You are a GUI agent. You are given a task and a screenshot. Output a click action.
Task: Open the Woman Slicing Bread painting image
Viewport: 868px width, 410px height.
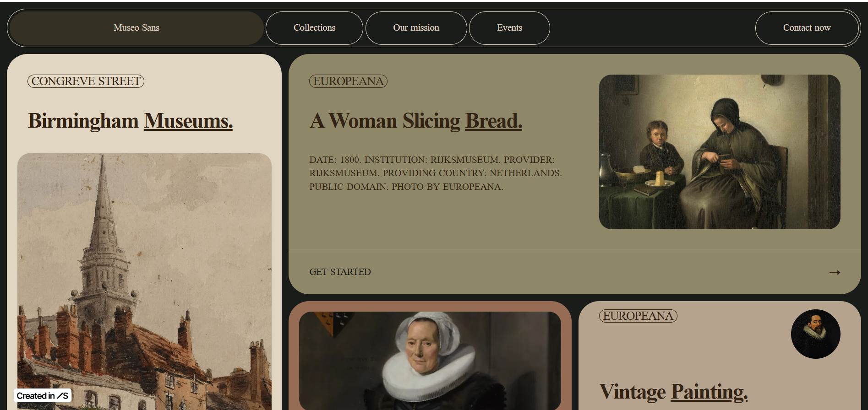[720, 152]
